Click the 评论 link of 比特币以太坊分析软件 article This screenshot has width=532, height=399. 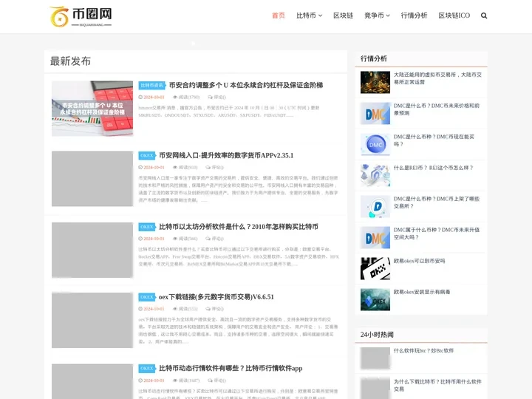(x=215, y=239)
